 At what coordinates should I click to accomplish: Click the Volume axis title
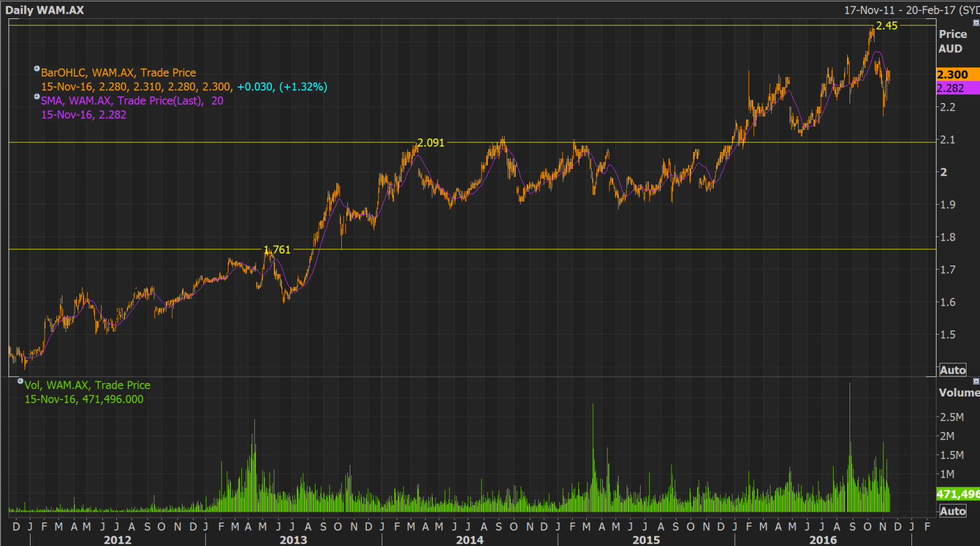[x=959, y=393]
